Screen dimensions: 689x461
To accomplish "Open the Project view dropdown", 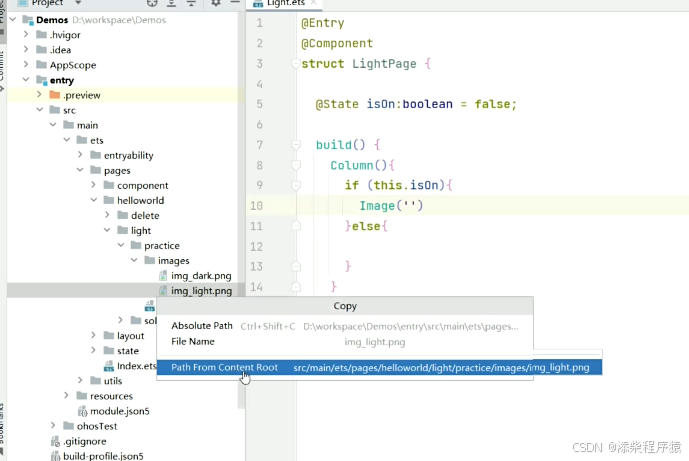I will [78, 3].
